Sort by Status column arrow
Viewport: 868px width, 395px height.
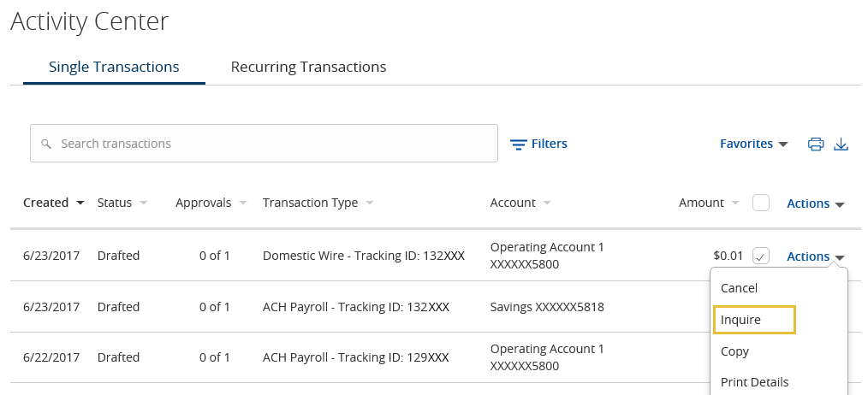[143, 203]
